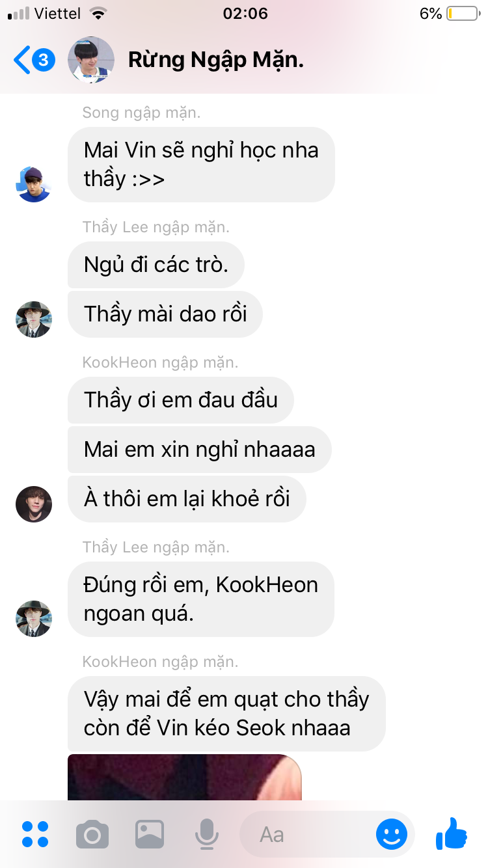Tap the back arrow with the 3 badge
This screenshot has height=868, width=488.
coord(34,61)
